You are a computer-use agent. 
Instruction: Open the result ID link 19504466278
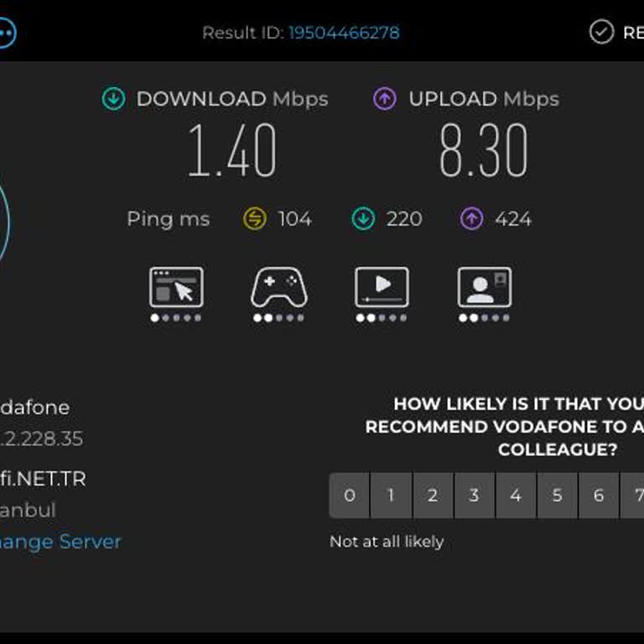pyautogui.click(x=344, y=33)
